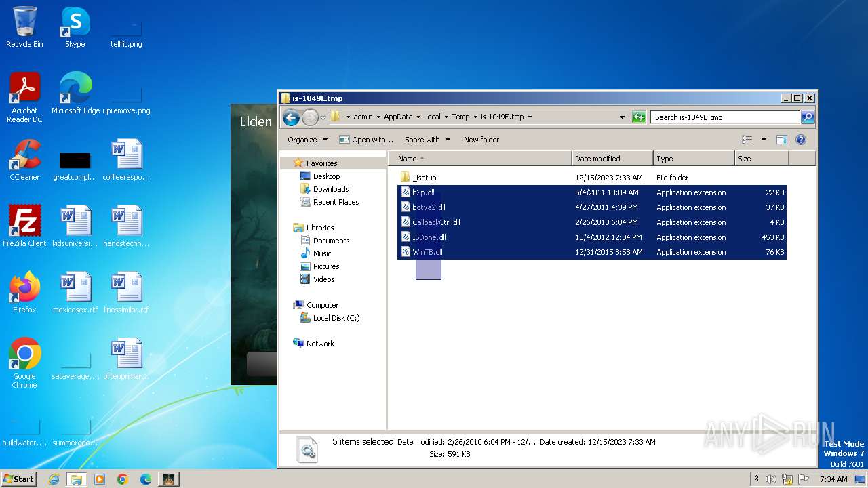This screenshot has height=488, width=868.
Task: Select the handstechn... Word document
Action: pos(126,226)
